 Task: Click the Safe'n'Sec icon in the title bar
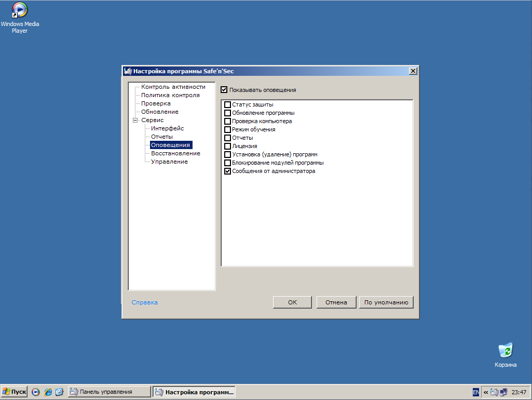[x=128, y=71]
